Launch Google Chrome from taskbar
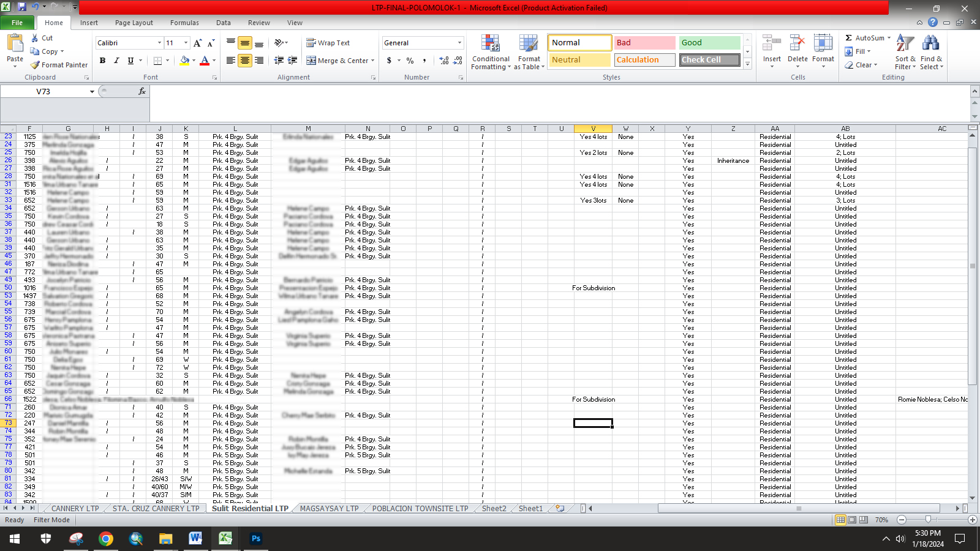 106,538
